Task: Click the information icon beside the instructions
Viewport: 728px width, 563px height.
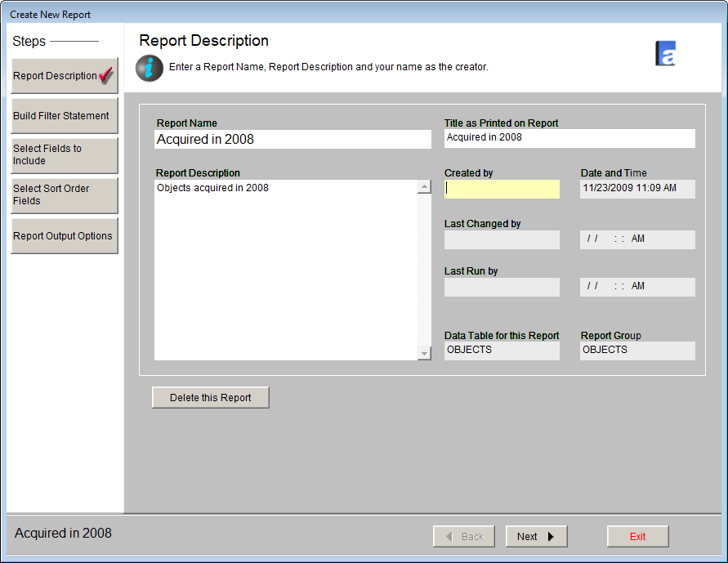Action: [x=149, y=69]
